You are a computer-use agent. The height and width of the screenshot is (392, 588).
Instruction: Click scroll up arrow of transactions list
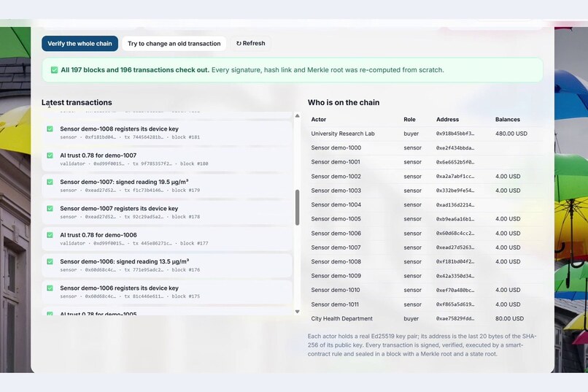coord(298,116)
